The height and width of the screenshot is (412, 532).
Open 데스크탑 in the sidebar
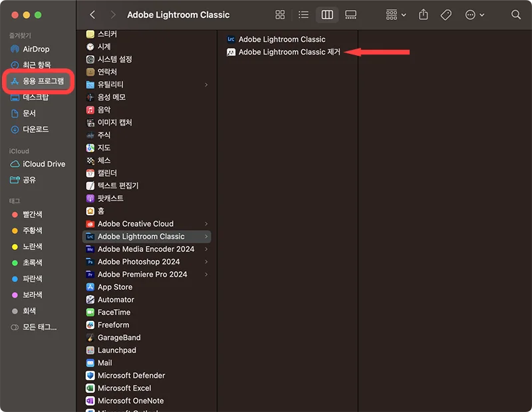[29, 97]
